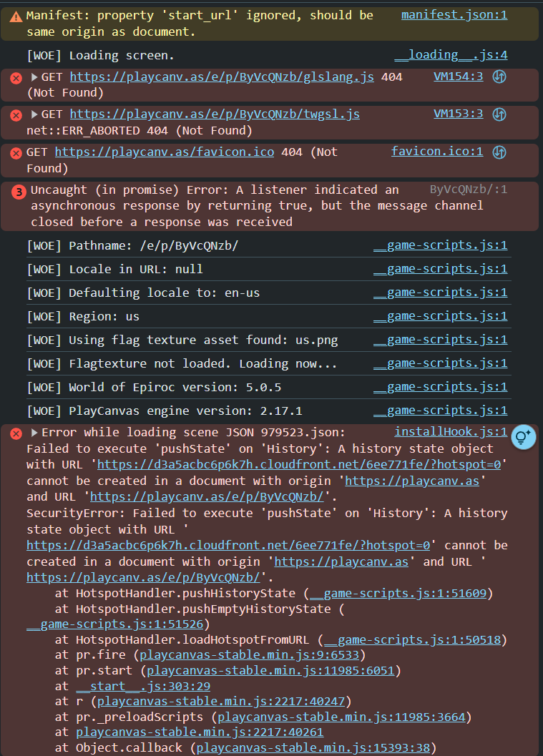The width and height of the screenshot is (543, 756).
Task: Click the PlayCanvas engine version log message
Action: 165,411
